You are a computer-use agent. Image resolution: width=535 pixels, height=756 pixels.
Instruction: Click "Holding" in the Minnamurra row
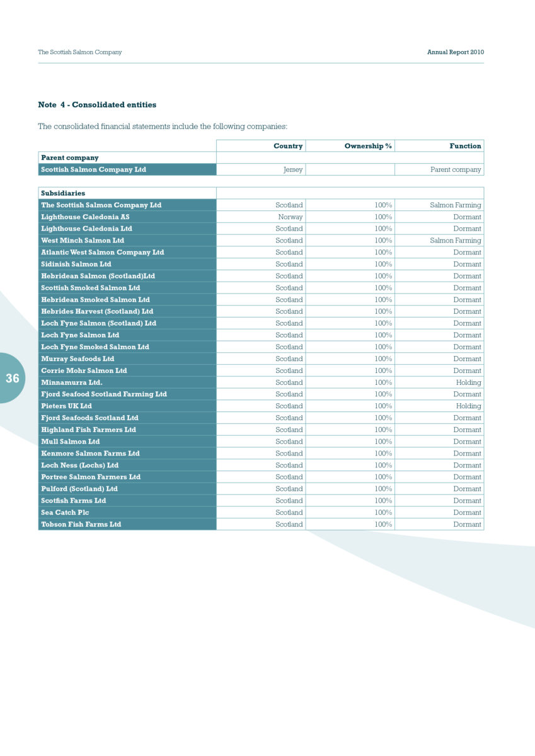(469, 382)
